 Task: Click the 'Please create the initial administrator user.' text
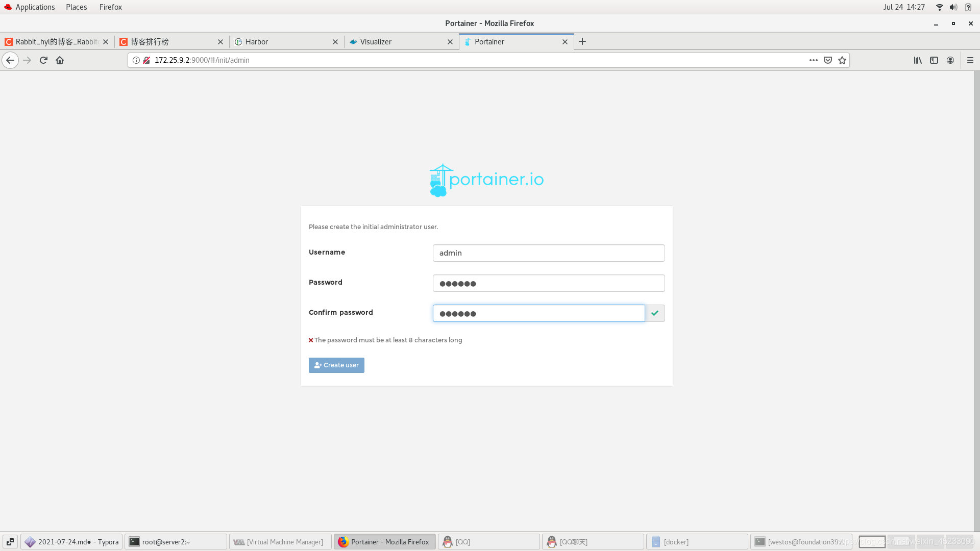pos(373,227)
